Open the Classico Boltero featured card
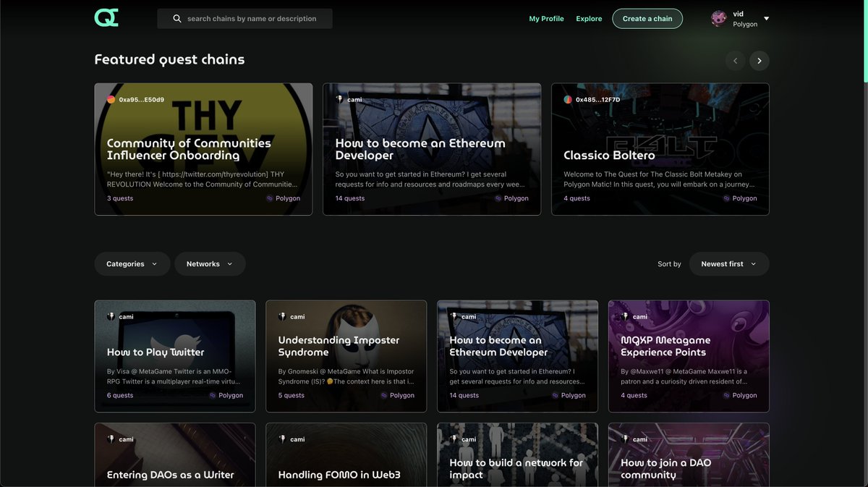Image resolution: width=868 pixels, height=487 pixels. (x=660, y=149)
